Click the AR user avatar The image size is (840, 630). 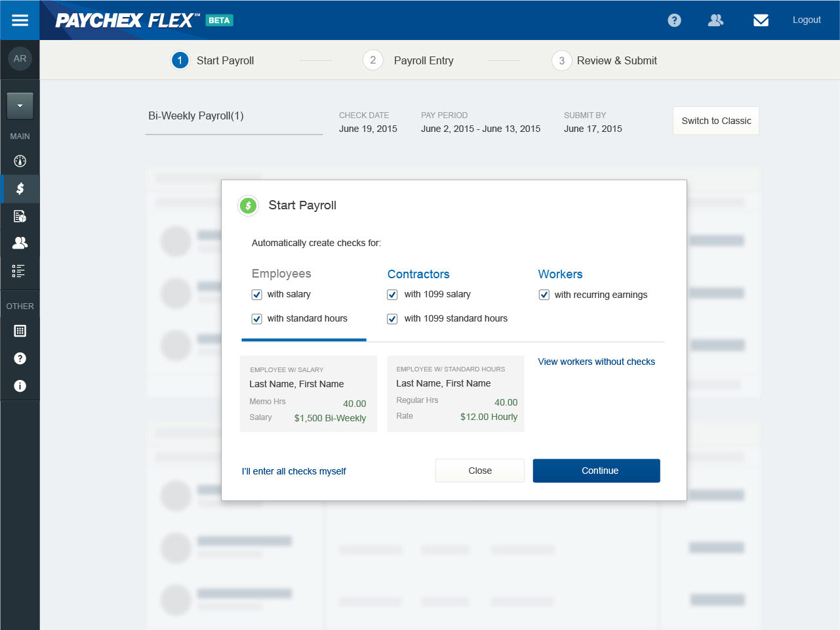coord(20,58)
